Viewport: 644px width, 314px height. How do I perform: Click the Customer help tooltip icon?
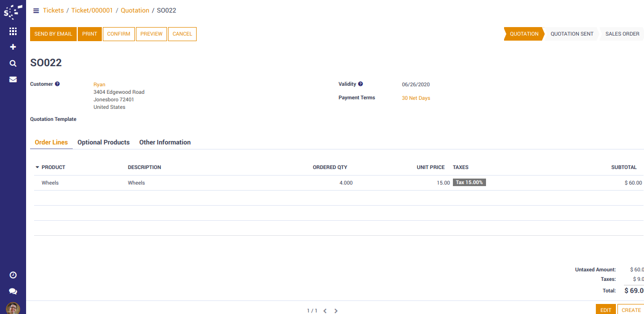click(57, 84)
